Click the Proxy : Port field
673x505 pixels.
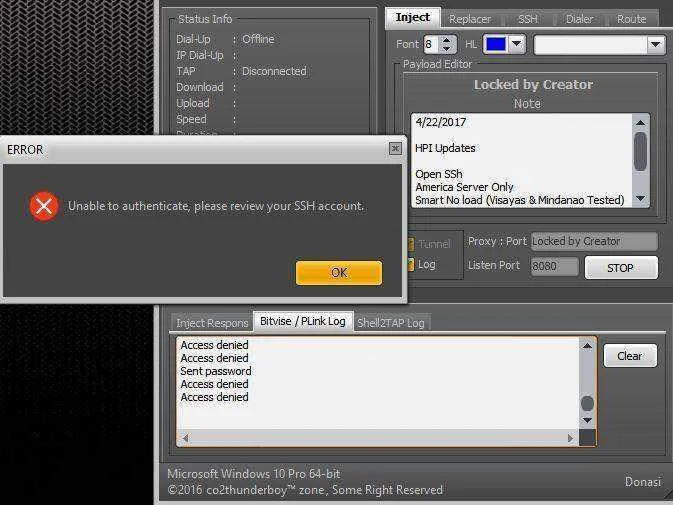[x=594, y=242]
